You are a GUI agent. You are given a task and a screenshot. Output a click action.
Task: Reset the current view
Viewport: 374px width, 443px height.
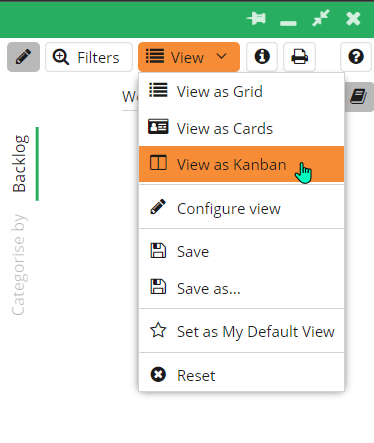pos(241,375)
